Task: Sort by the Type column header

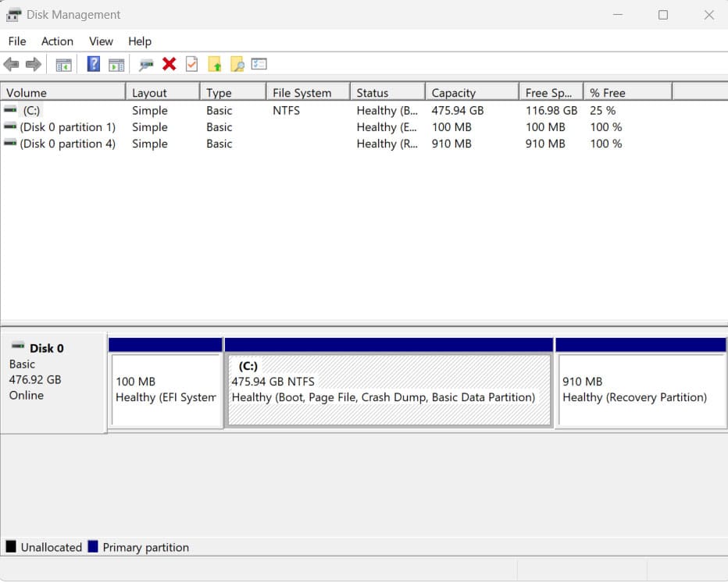Action: click(x=233, y=93)
